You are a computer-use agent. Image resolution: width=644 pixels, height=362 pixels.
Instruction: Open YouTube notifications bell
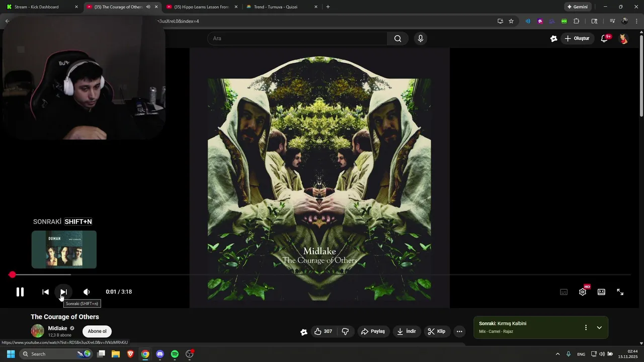pyautogui.click(x=605, y=39)
